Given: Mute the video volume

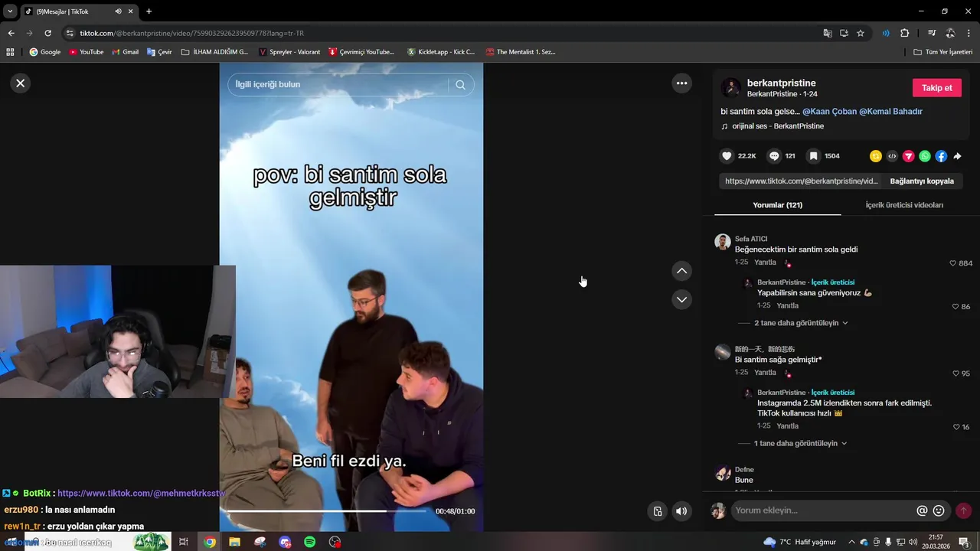Looking at the screenshot, I should 681,511.
